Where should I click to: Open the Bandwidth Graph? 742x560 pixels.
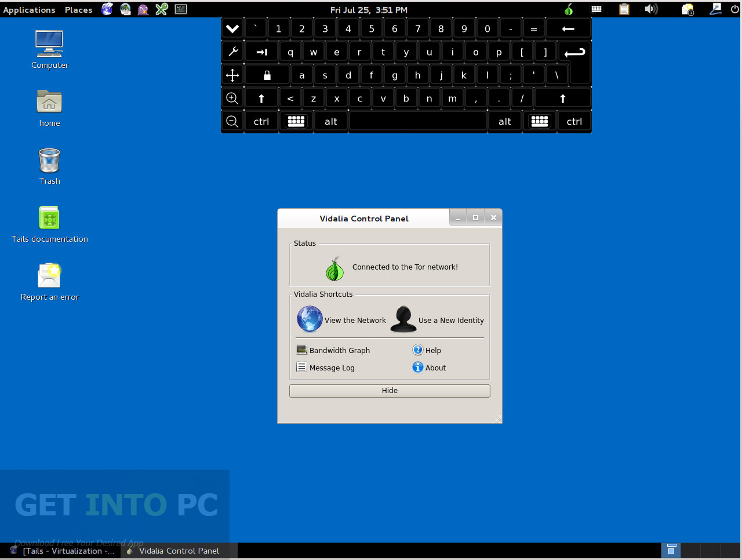[333, 350]
